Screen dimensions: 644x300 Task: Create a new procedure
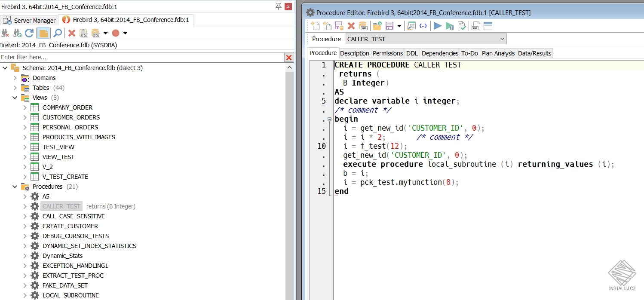click(x=315, y=26)
